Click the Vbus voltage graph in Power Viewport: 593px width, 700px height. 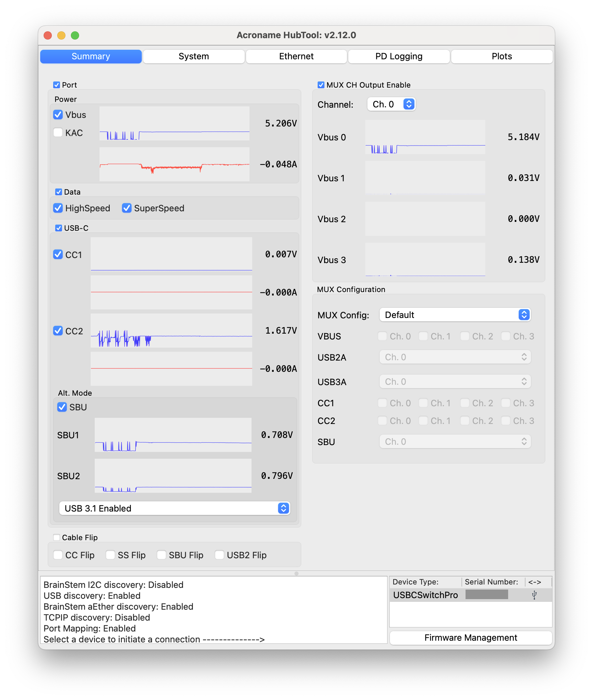(x=174, y=123)
